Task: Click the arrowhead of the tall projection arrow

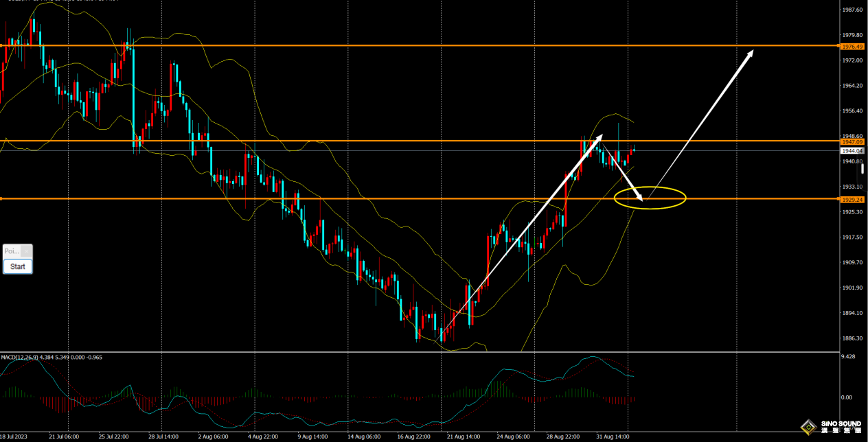Action: (751, 53)
